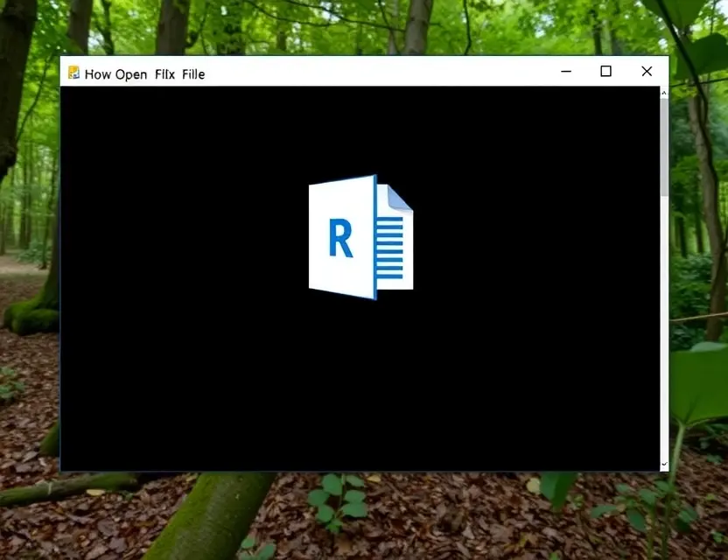Click the window title 'How Open Fllx Fille'
The width and height of the screenshot is (728, 560).
pyautogui.click(x=145, y=74)
